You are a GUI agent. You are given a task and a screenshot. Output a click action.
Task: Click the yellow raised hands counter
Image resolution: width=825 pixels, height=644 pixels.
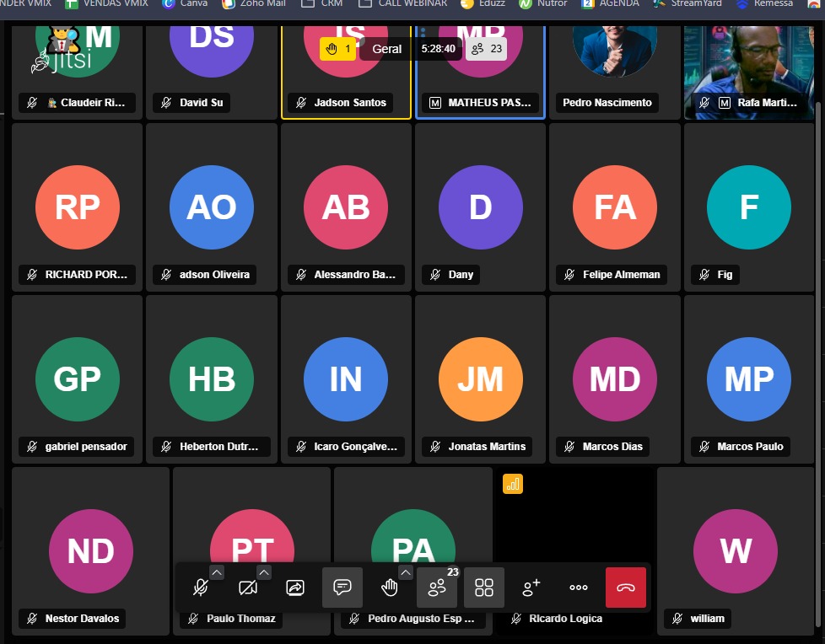tap(338, 49)
